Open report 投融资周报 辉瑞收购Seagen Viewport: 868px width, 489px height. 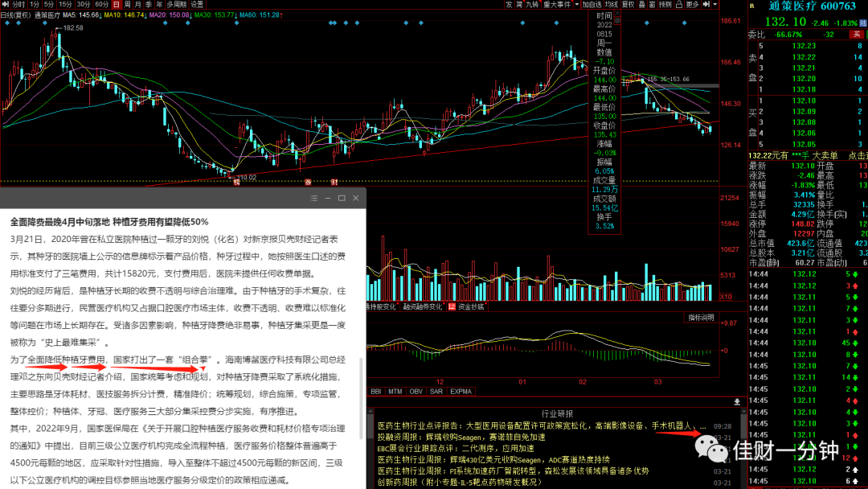461,437
